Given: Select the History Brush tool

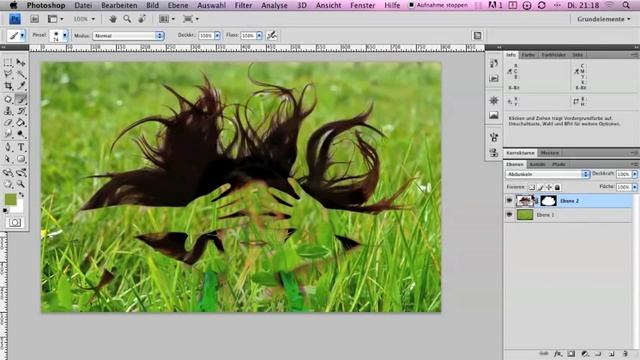Looking at the screenshot, I should tap(21, 111).
